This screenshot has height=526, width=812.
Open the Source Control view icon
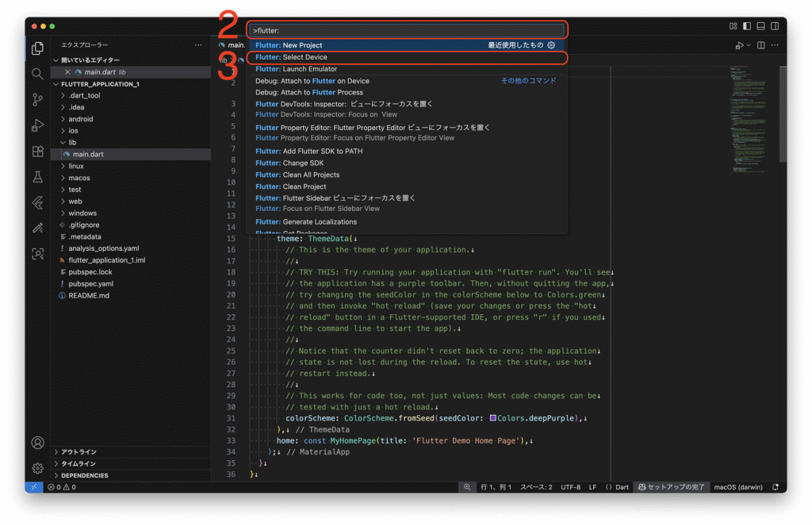(37, 99)
